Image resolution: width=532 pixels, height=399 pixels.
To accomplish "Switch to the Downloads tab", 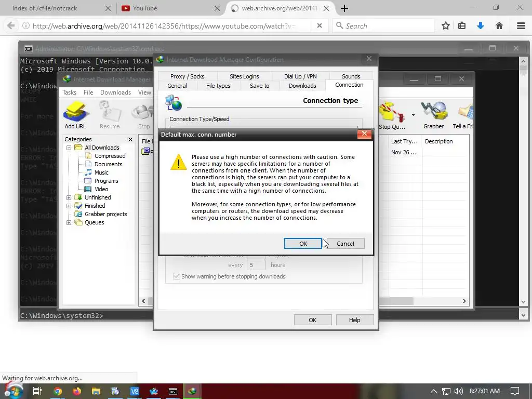I will pos(302,86).
